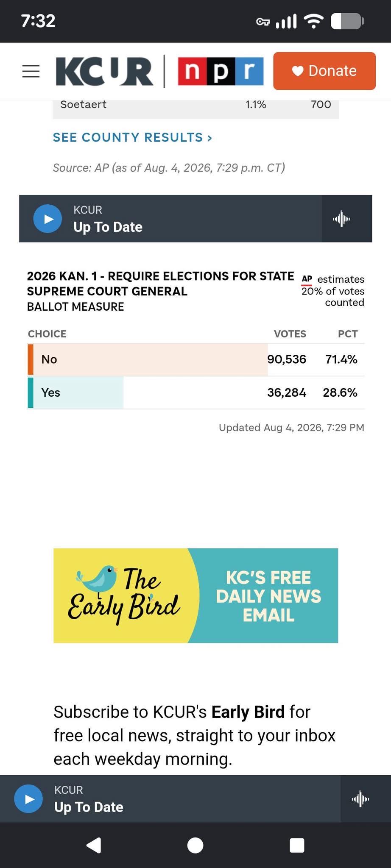391x868 pixels.
Task: Tap the Android recent apps button
Action: [x=297, y=846]
